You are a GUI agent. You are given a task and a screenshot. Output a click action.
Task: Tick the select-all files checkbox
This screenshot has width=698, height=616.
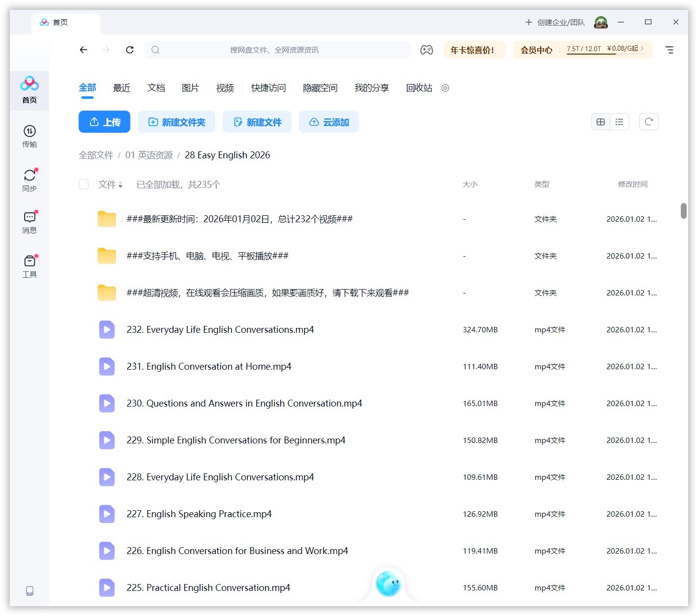point(84,184)
